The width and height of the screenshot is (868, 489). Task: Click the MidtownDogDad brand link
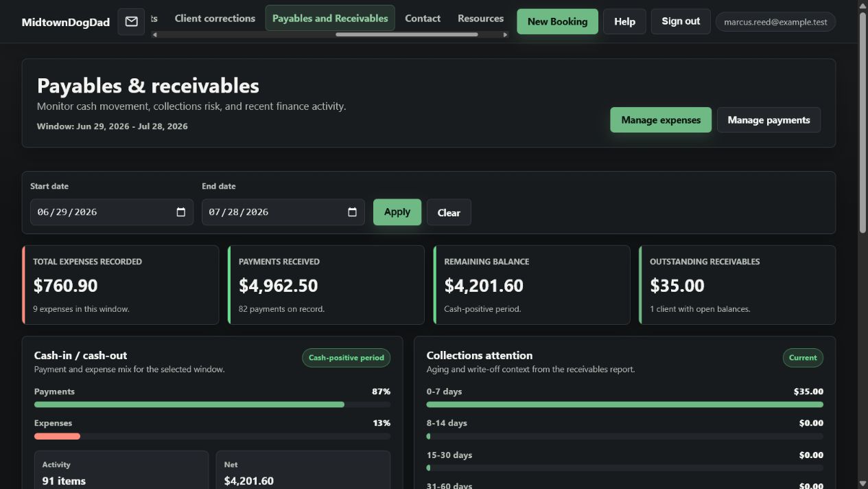tap(66, 22)
